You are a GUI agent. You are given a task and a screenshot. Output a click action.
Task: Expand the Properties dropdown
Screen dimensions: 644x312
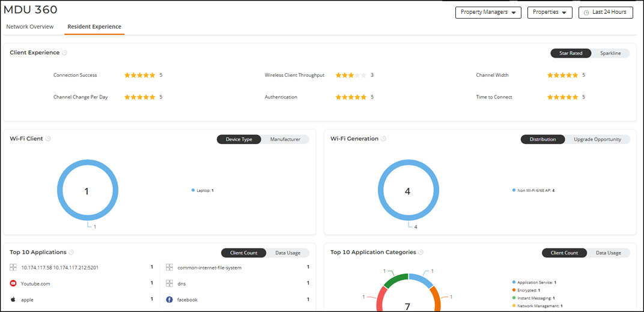point(549,13)
